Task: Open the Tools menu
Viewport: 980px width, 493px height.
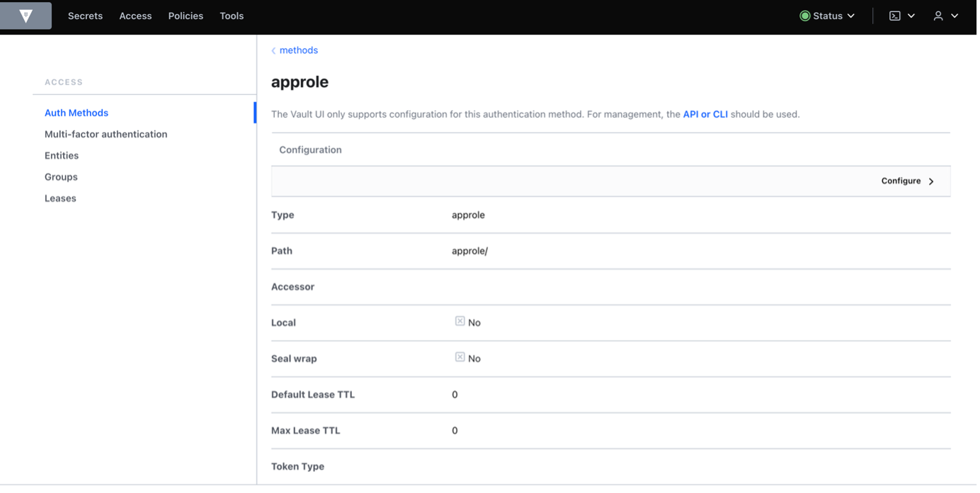Action: pos(232,16)
